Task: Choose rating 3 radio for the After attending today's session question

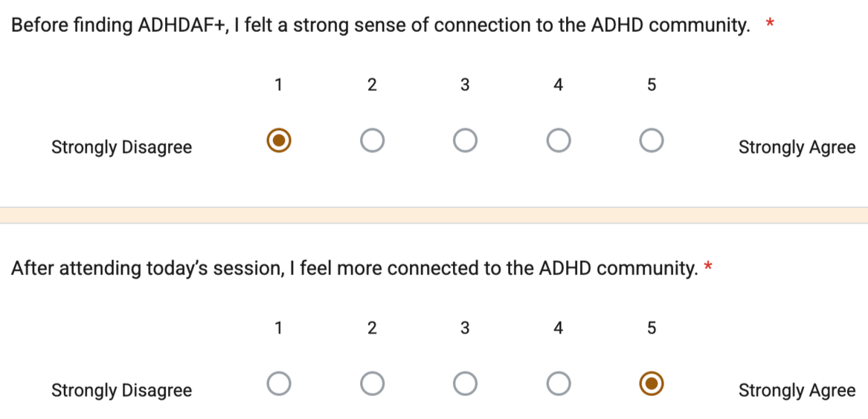Action: coord(465,383)
